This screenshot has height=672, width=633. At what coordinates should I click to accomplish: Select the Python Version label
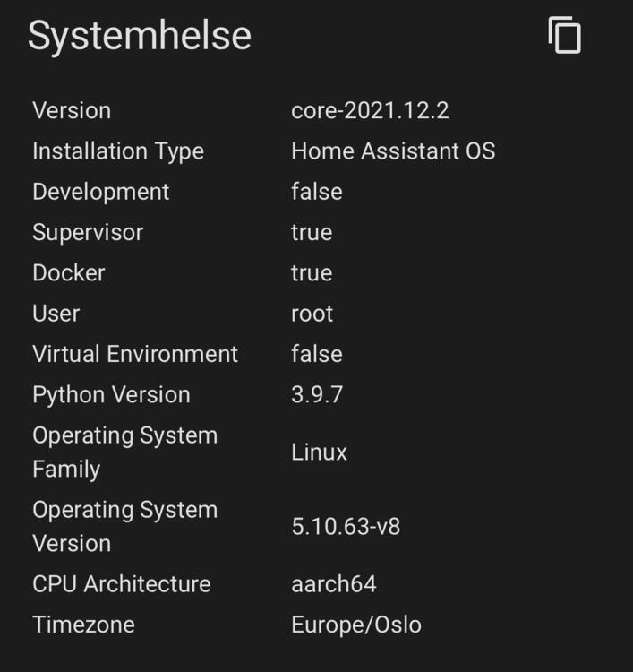[111, 394]
